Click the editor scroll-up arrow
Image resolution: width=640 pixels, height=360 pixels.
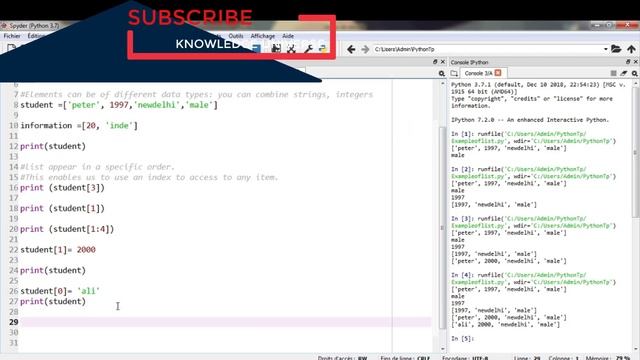[443, 83]
